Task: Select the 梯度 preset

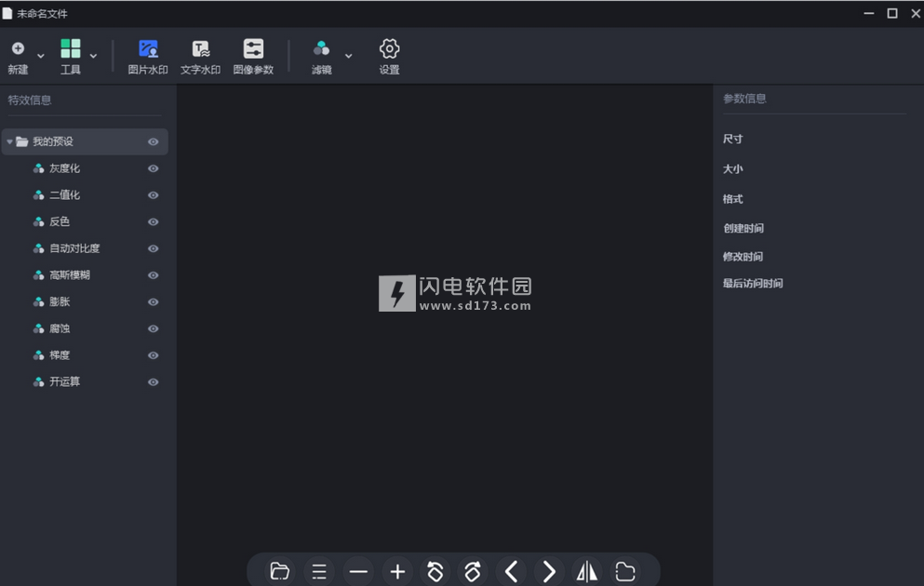Action: [60, 355]
